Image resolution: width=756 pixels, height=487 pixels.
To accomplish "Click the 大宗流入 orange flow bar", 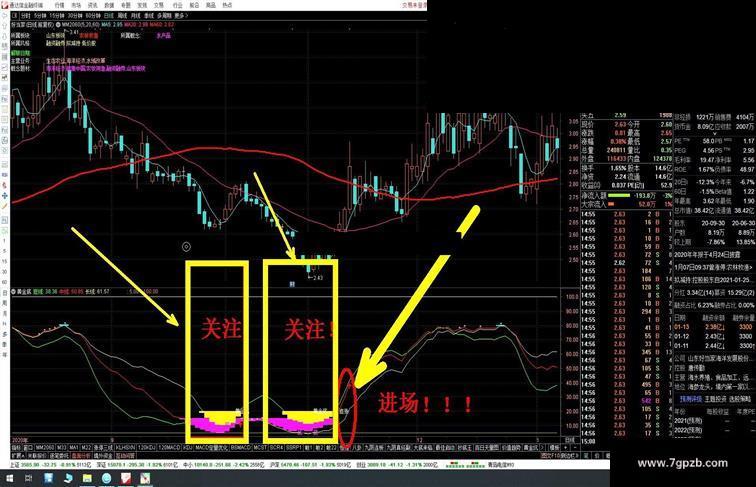I will point(611,204).
